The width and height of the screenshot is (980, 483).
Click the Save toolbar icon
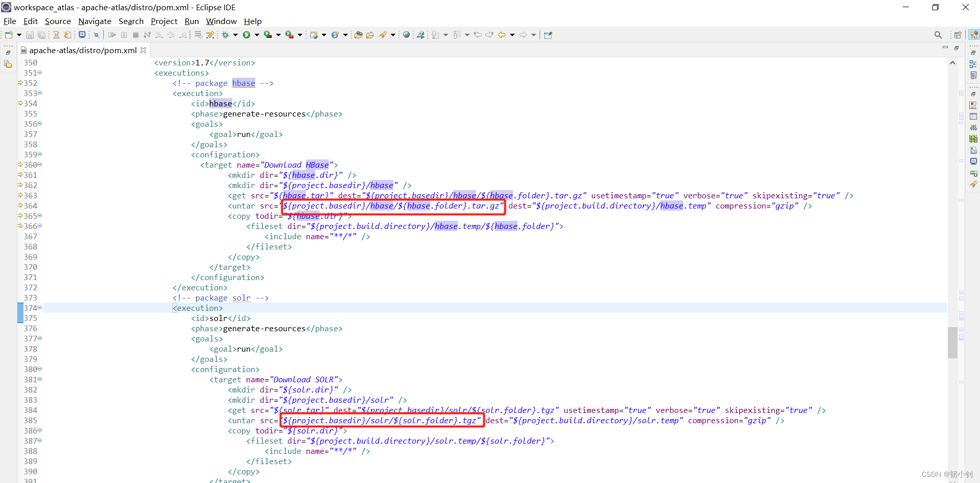[30, 35]
